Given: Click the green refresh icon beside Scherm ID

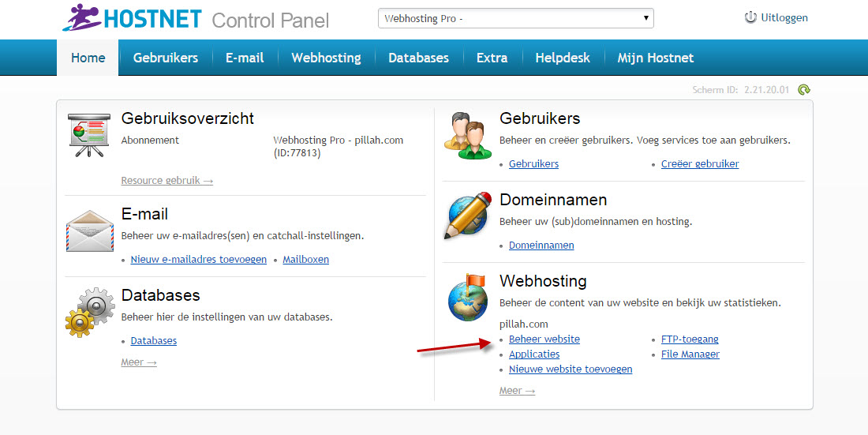Looking at the screenshot, I should [804, 90].
